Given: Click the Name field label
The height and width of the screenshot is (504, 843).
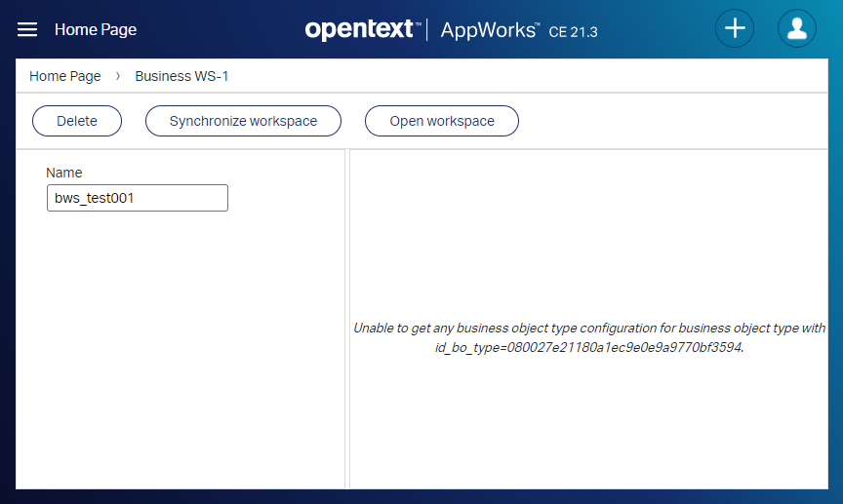Looking at the screenshot, I should [x=64, y=173].
